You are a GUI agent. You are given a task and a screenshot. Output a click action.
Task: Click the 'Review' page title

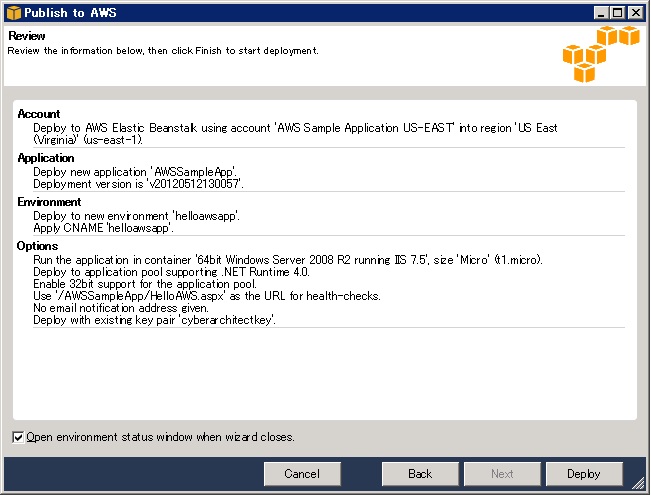(x=27, y=36)
